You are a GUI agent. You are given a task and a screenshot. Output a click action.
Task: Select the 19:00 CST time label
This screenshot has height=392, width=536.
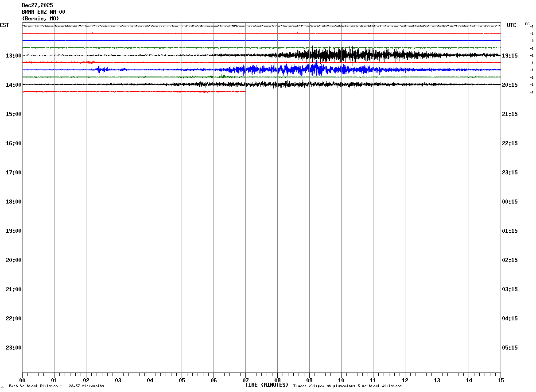point(14,231)
